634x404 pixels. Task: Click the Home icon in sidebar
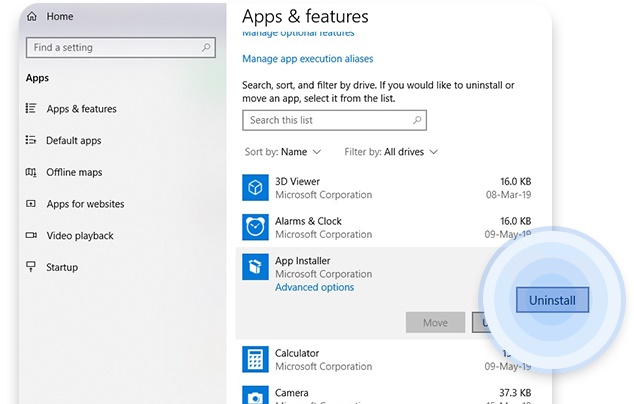pyautogui.click(x=32, y=16)
